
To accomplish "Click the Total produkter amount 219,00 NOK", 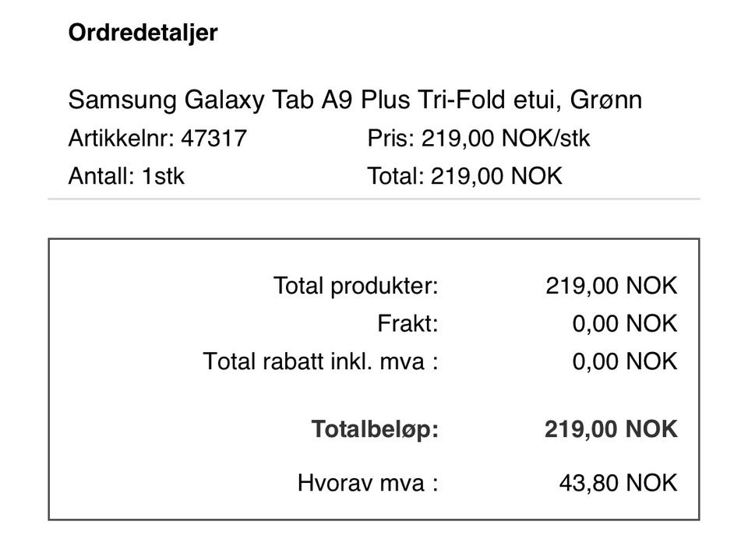I will point(611,286).
